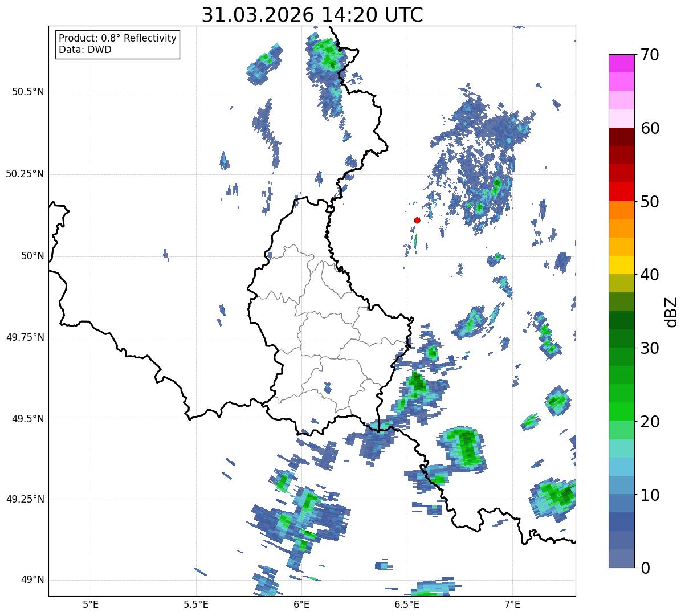Click the title "31.03.2026 14:20 UTC"
The height and width of the screenshot is (616, 685).
point(312,15)
